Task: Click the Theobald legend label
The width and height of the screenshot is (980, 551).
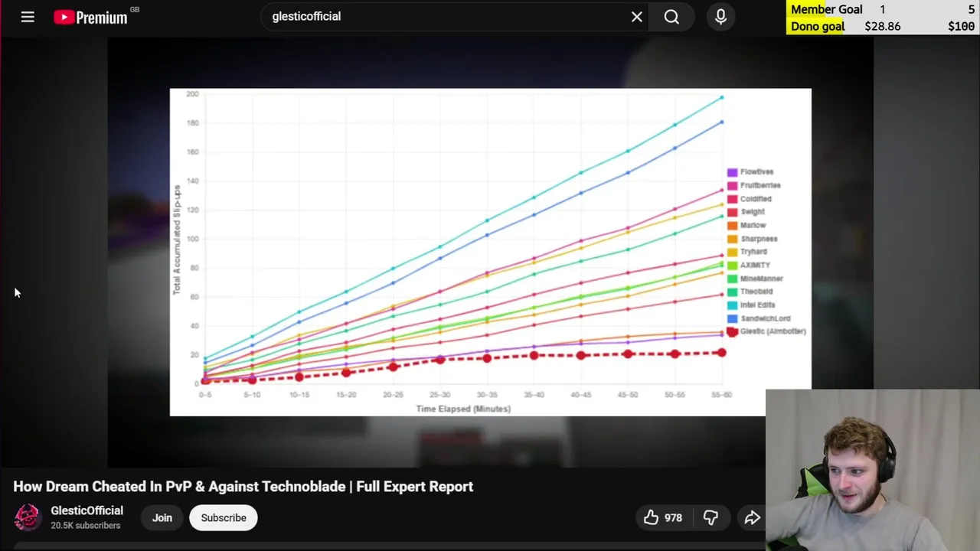Action: 756,292
